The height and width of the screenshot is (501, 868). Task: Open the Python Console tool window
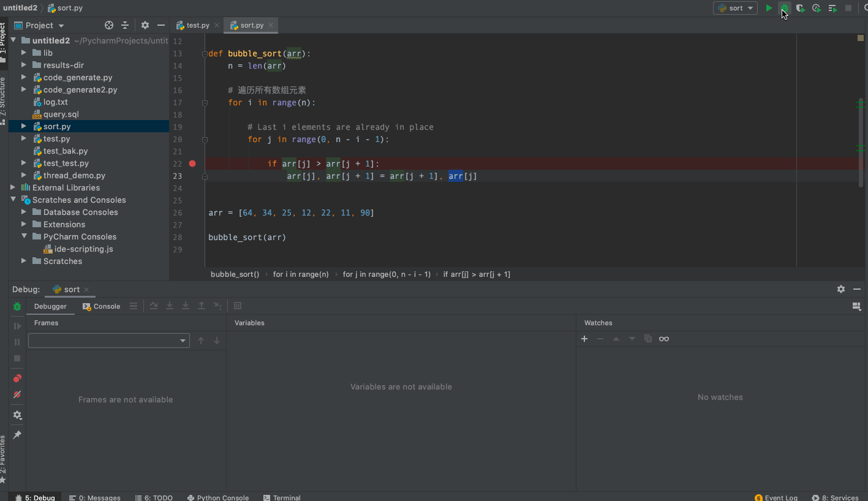pyautogui.click(x=218, y=497)
